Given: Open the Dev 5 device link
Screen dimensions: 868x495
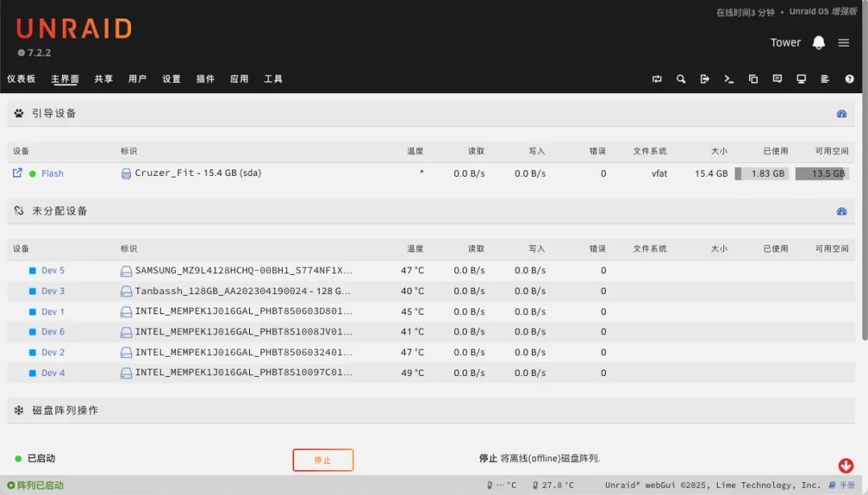Looking at the screenshot, I should click(x=53, y=271).
